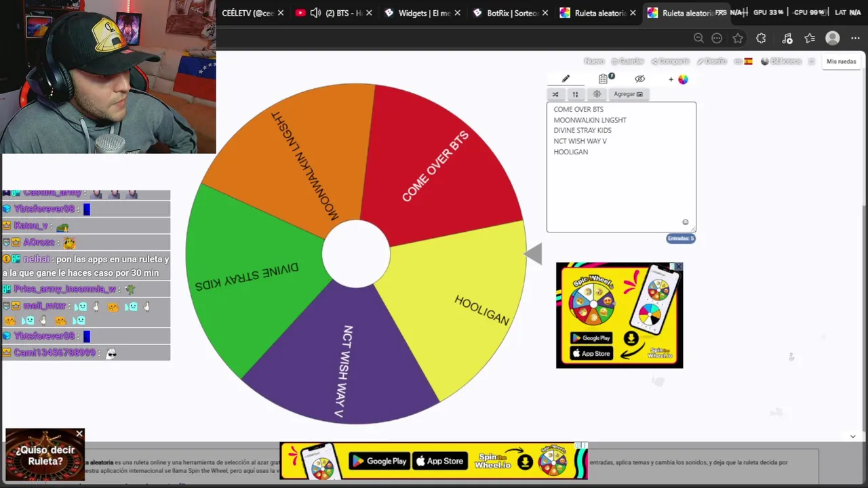
Task: Click the 'MOONWALKIN LNGSHT' entry line
Action: click(589, 120)
